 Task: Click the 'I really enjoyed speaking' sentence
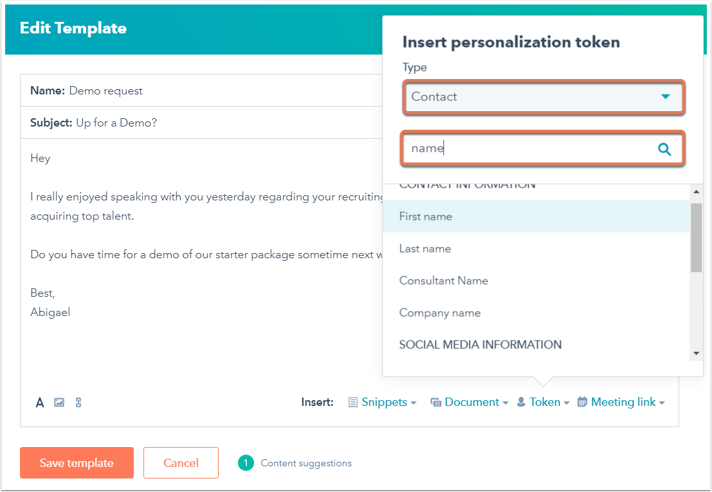207,197
